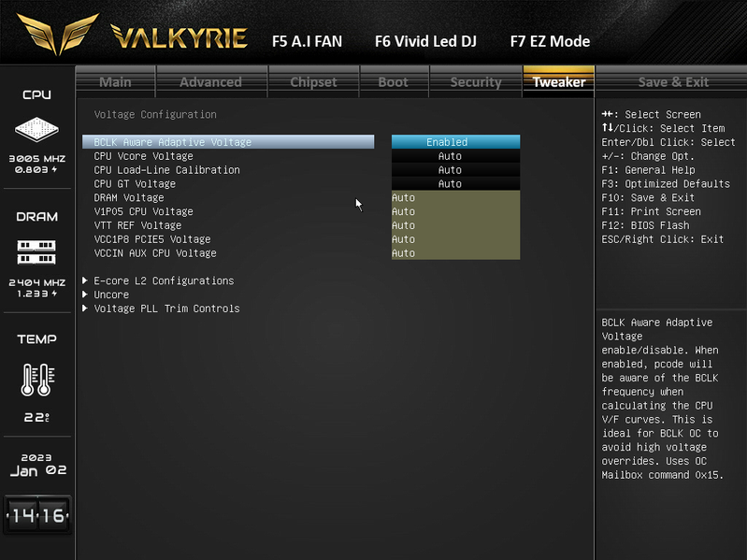Click the 1.233 DRAM voltage readout
Viewport: 747px width, 560px height.
37,294
